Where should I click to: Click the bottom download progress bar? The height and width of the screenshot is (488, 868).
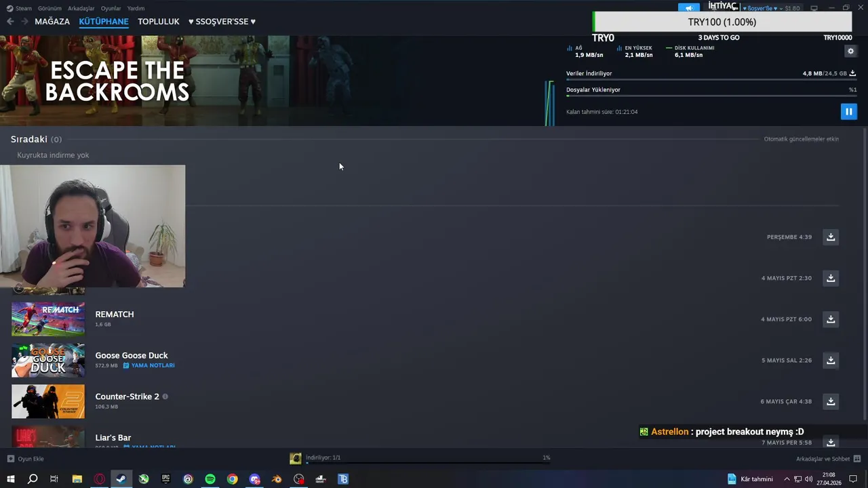tap(428, 464)
